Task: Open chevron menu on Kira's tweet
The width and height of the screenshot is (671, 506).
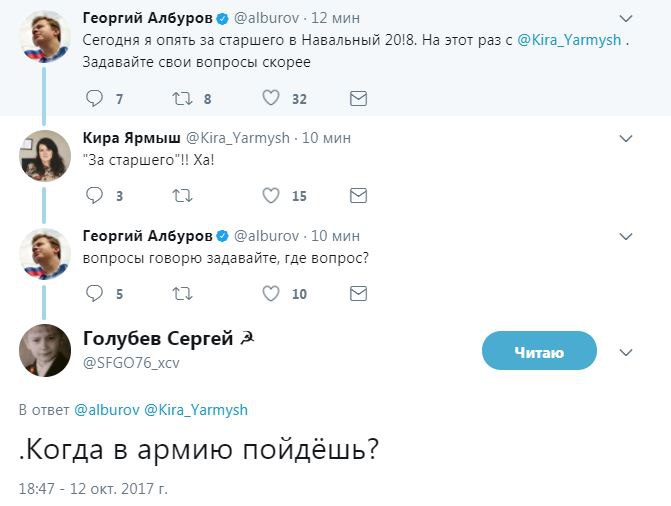Action: point(626,139)
